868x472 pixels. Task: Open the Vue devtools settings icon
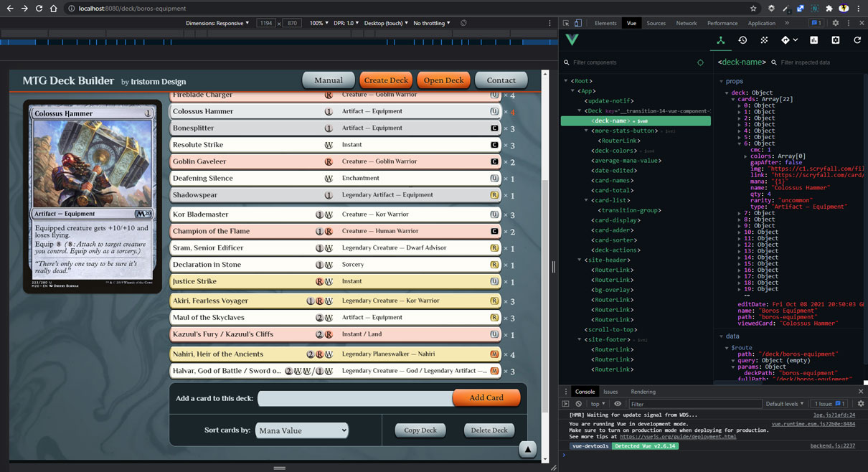tap(836, 40)
